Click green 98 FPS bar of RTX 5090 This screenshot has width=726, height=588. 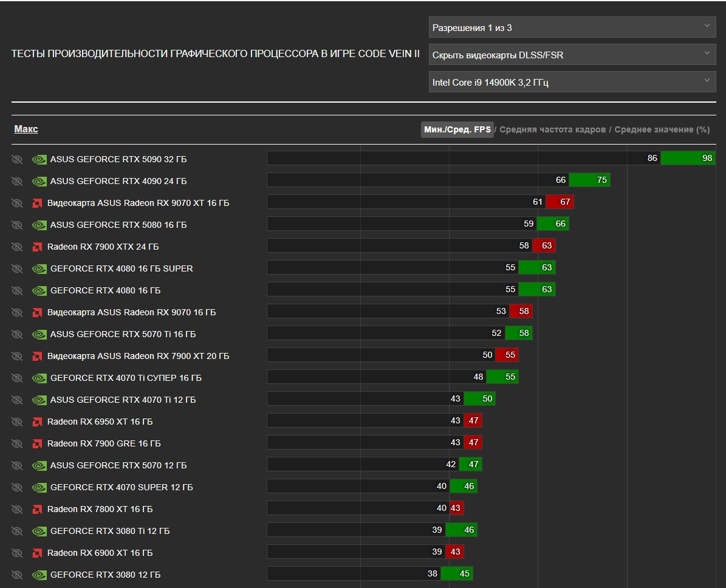point(688,158)
